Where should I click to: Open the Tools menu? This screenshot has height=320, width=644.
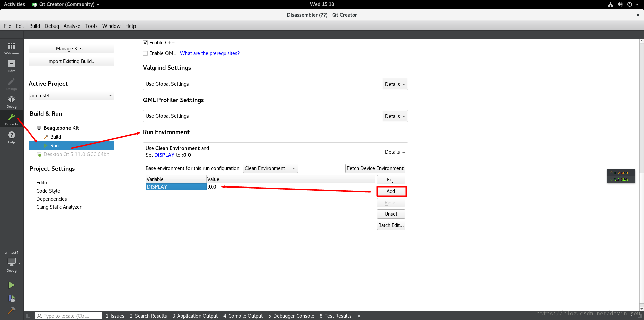coord(91,26)
